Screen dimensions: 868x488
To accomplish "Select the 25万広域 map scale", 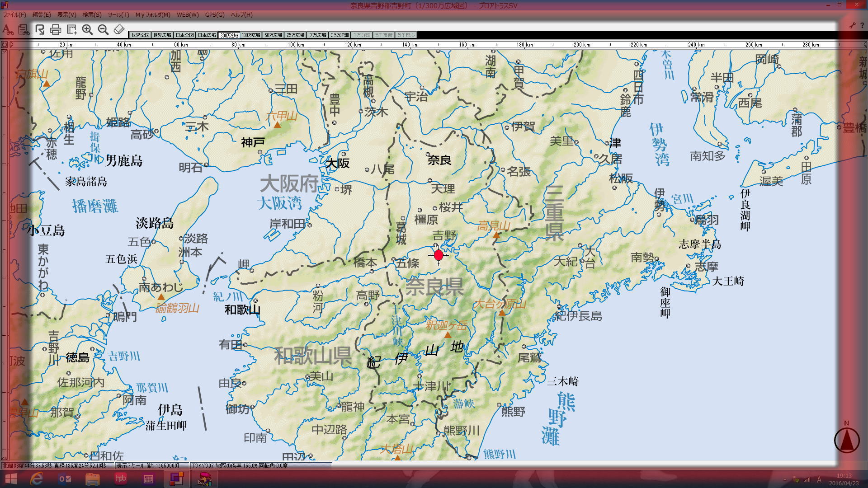I will (295, 35).
